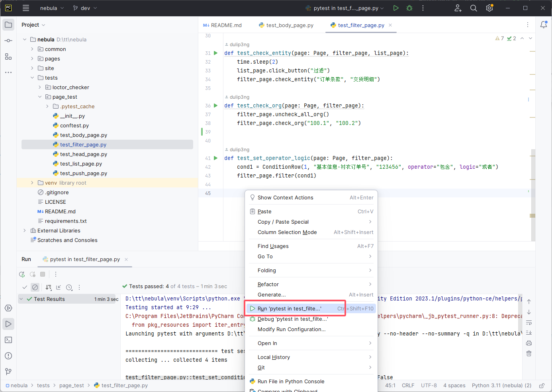Run the current pytest configuration
Screen dimensions: 552x392
point(395,8)
